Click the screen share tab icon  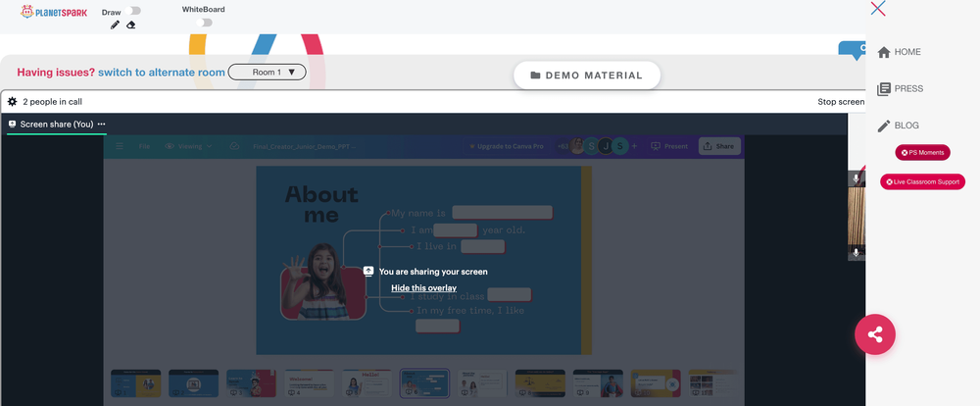click(x=12, y=124)
